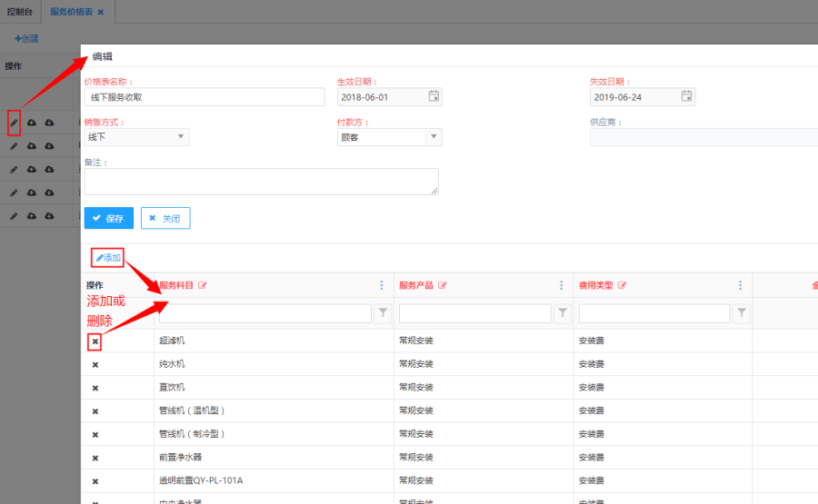Click the 创建 button at top left

26,39
